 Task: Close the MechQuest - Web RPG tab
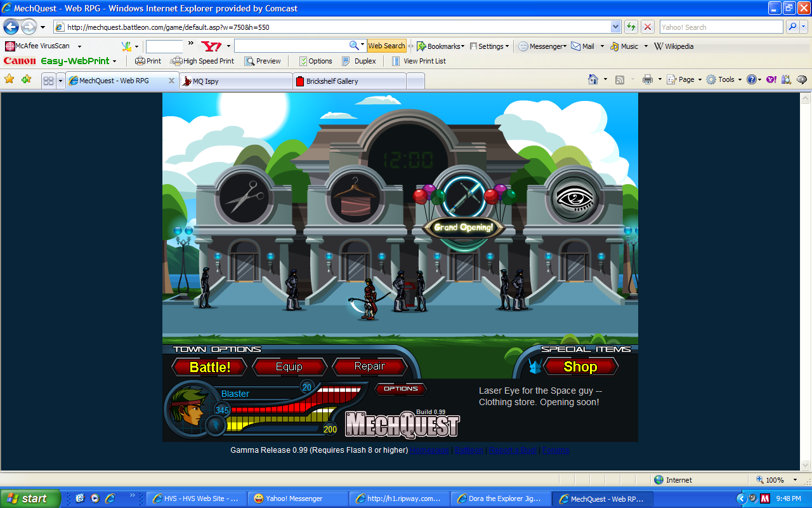click(171, 81)
